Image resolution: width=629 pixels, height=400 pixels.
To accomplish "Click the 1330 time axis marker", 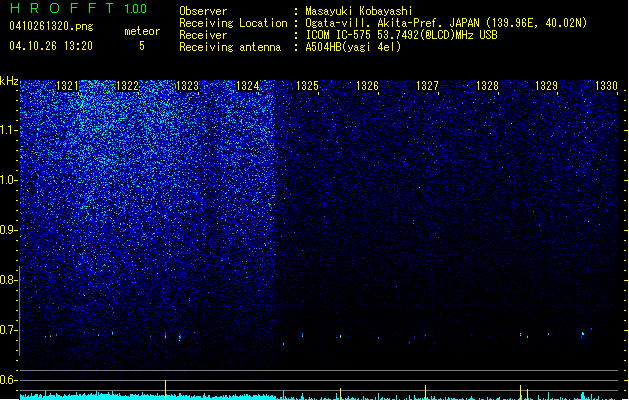I will click(x=606, y=86).
